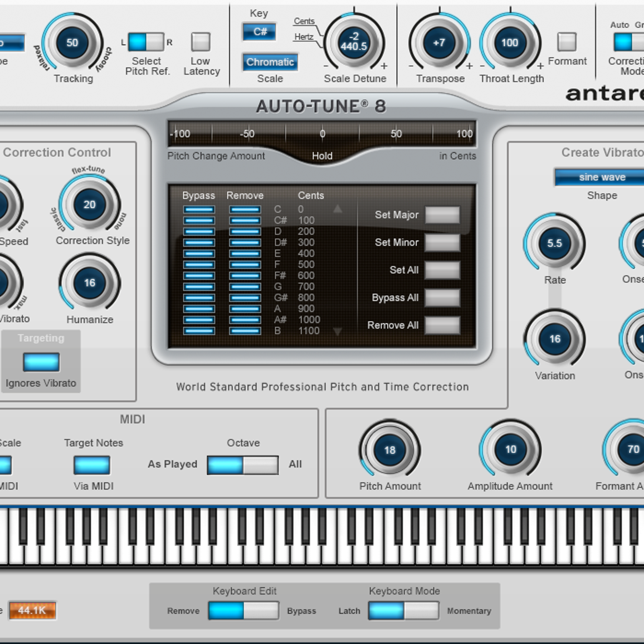Click the Cents label by Scale Detune
Screen dimensions: 644x644
(304, 21)
